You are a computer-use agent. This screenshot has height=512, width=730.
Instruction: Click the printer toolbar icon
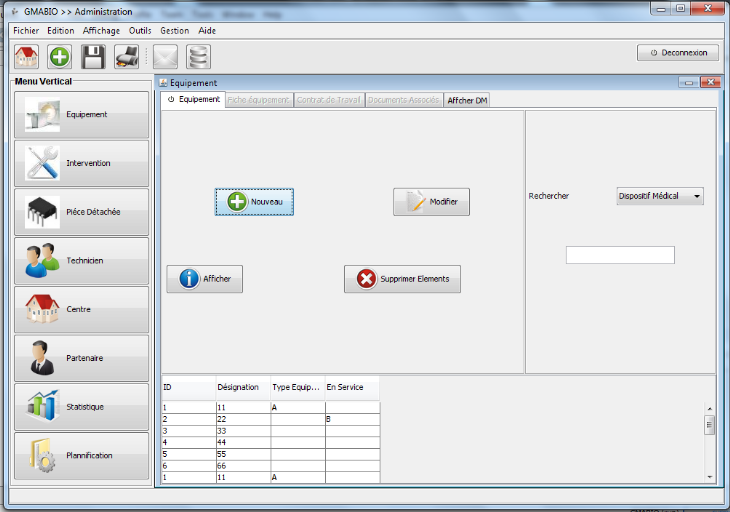127,57
